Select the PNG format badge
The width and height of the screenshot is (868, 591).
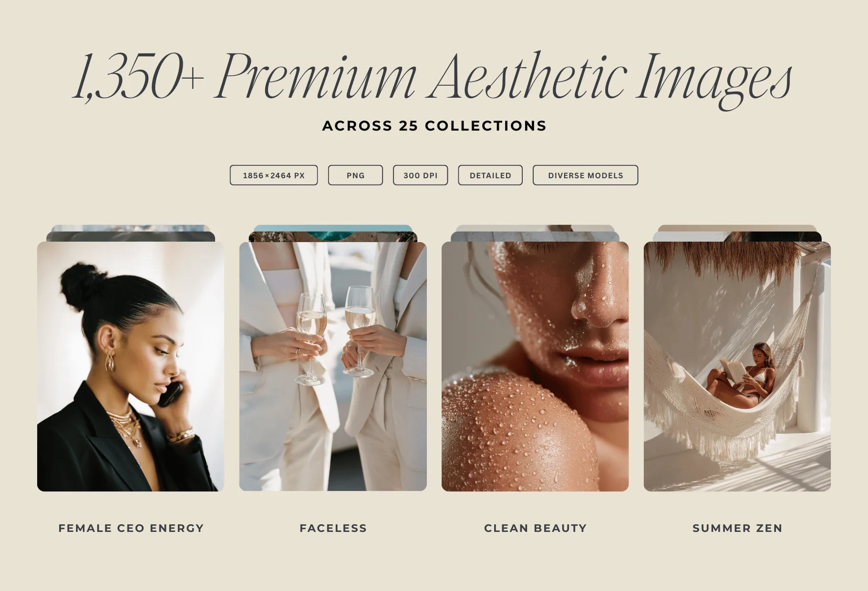point(355,175)
